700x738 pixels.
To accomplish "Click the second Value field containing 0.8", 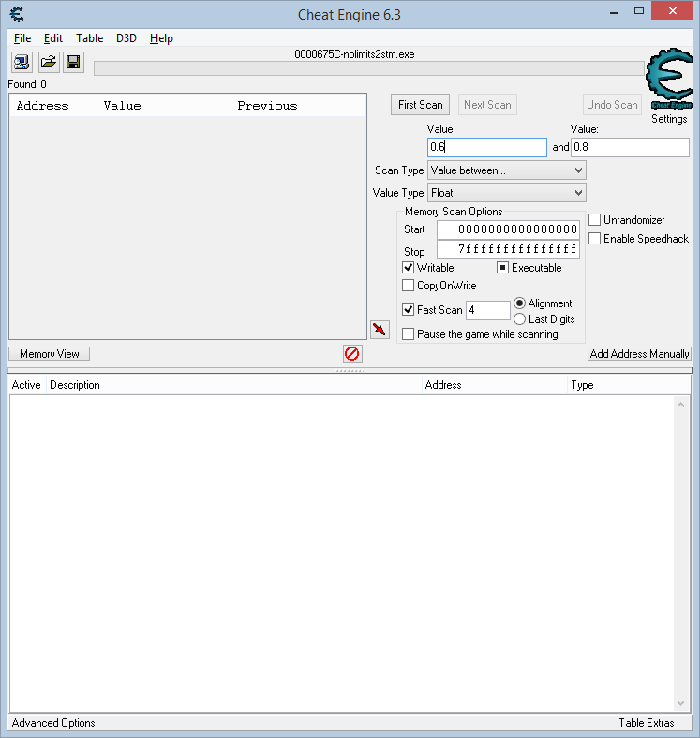I will [630, 148].
